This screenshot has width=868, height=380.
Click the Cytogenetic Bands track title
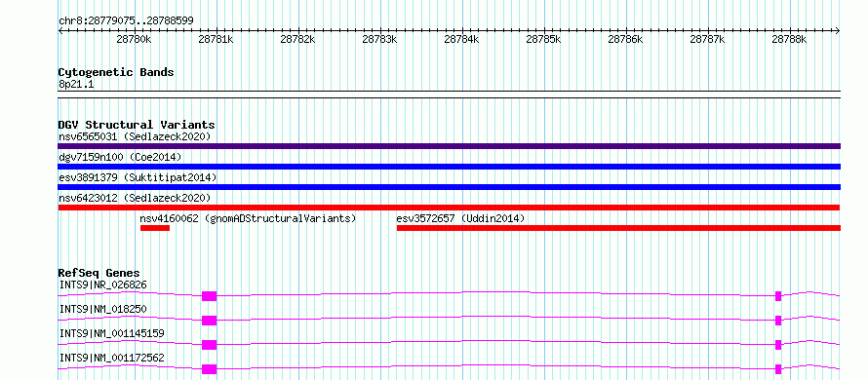116,72
